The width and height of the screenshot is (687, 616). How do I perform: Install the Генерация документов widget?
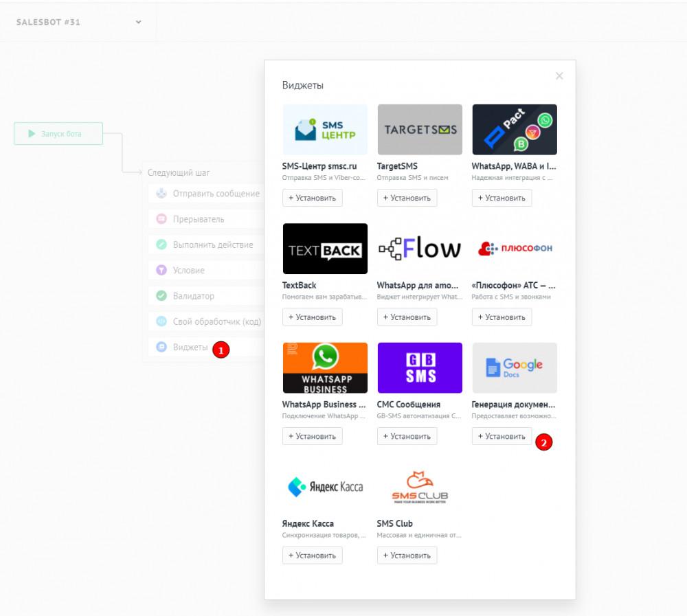pyautogui.click(x=502, y=436)
